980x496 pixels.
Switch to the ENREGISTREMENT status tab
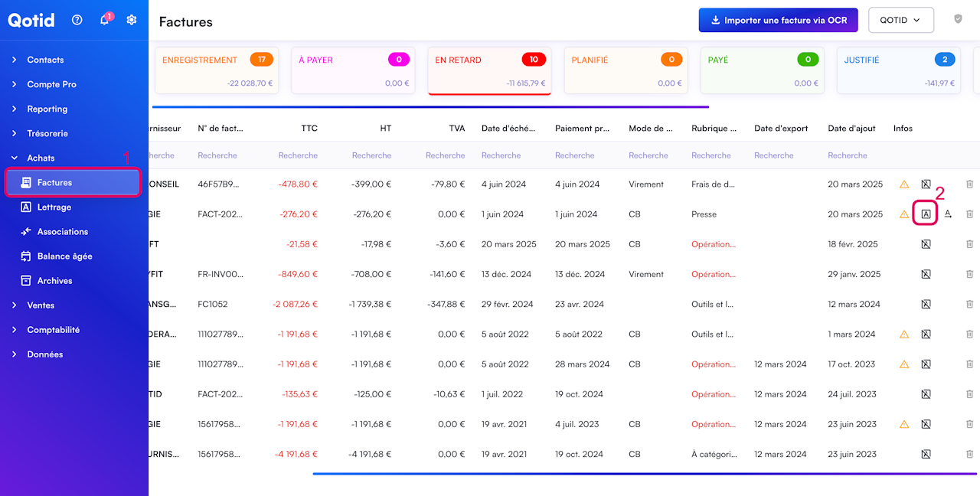pyautogui.click(x=217, y=70)
